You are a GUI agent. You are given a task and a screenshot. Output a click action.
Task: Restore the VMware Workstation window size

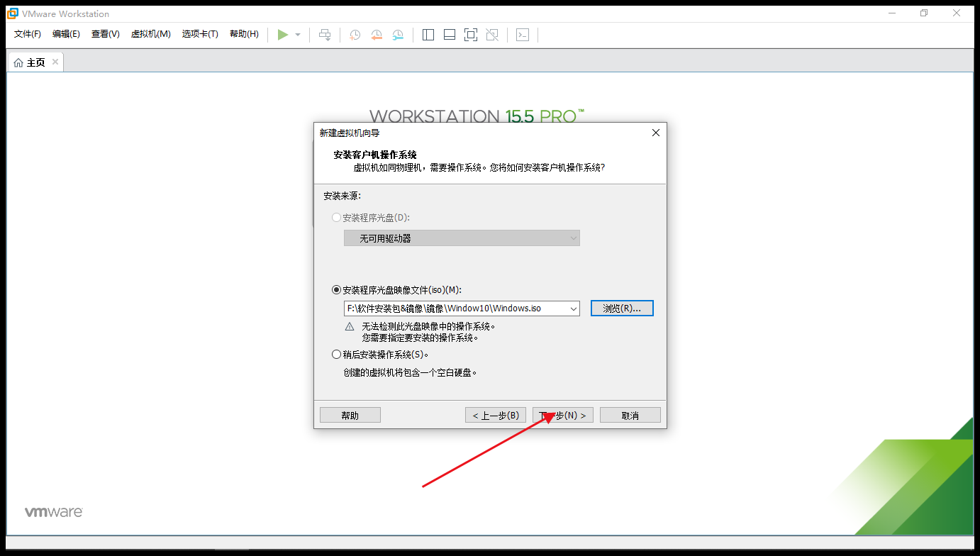(924, 13)
